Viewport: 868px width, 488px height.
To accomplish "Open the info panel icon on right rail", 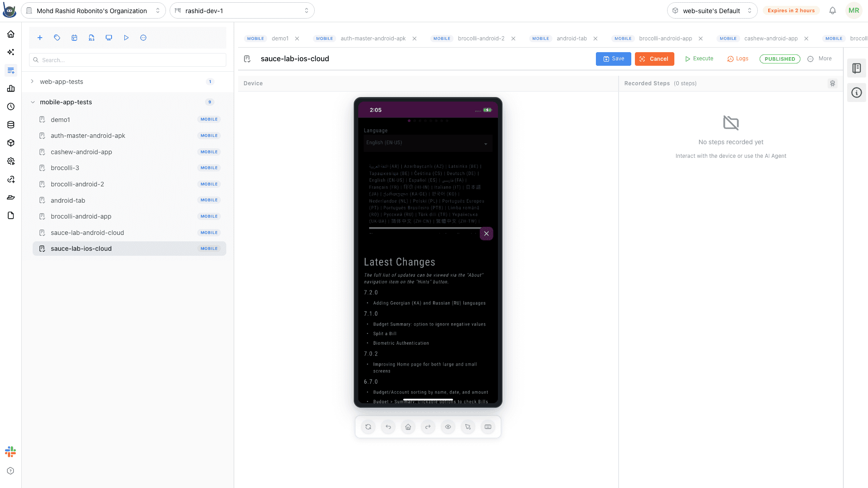I will click(857, 93).
